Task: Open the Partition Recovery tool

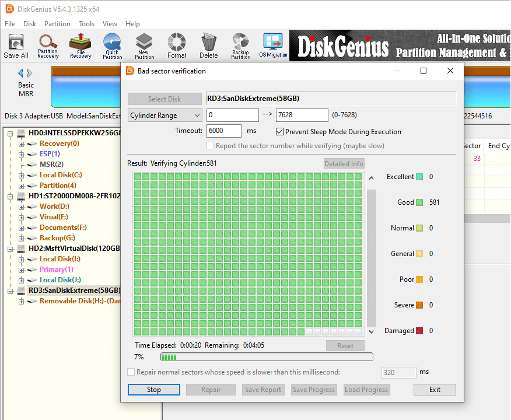Action: pyautogui.click(x=48, y=45)
